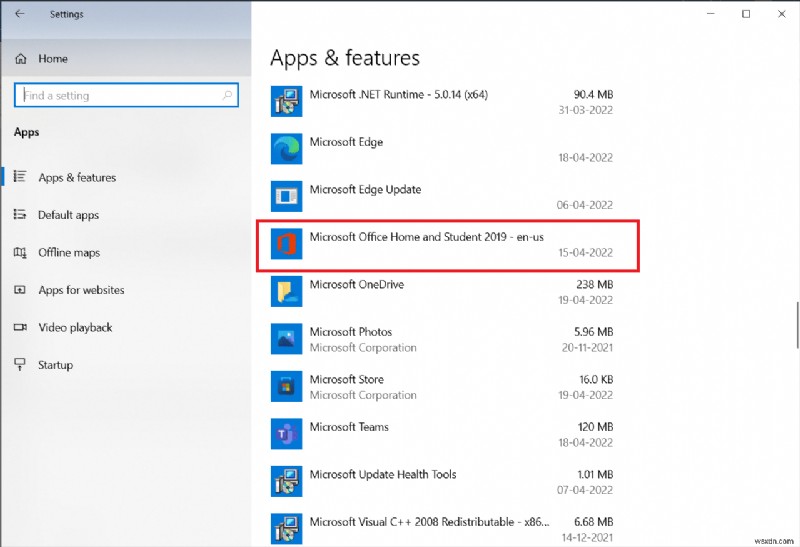800x547 pixels.
Task: Click the 120 MB Teams size
Action: (595, 427)
